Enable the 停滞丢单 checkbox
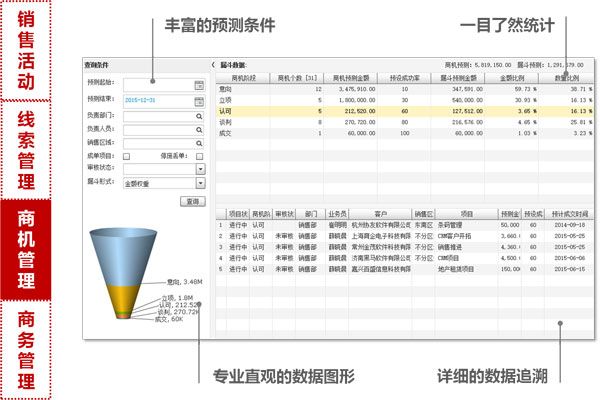 (x=200, y=157)
